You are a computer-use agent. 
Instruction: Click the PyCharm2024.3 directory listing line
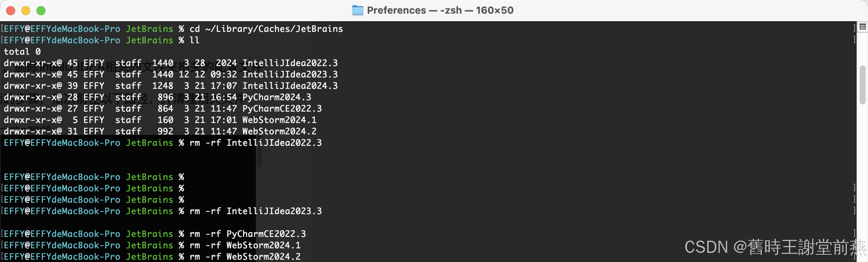coord(157,97)
